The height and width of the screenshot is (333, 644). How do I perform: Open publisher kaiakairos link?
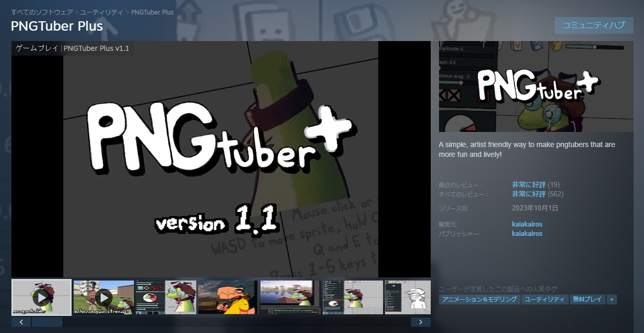(x=527, y=234)
